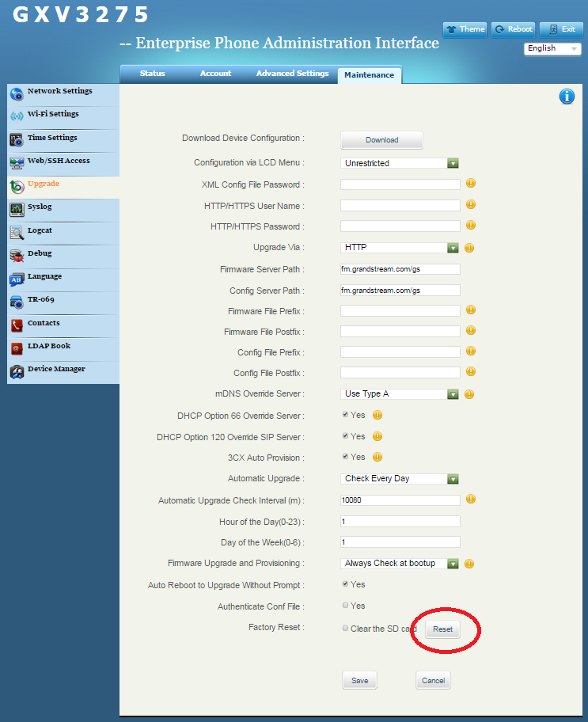This screenshot has height=722, width=588.
Task: Click the LDAP Book icon in sidebar
Action: [17, 348]
